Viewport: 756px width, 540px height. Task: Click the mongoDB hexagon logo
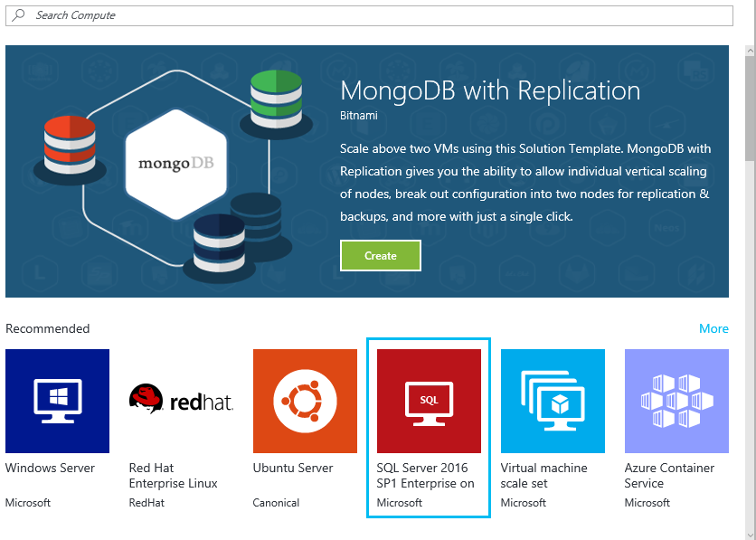tap(176, 164)
